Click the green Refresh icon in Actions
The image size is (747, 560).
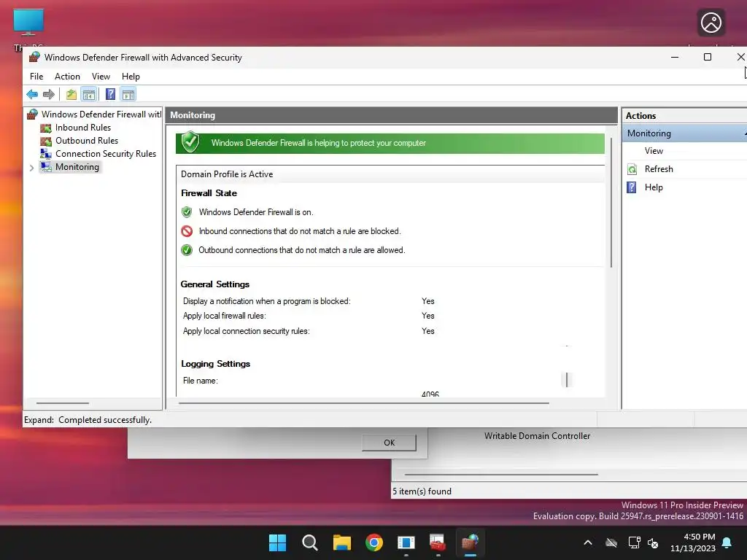click(632, 169)
